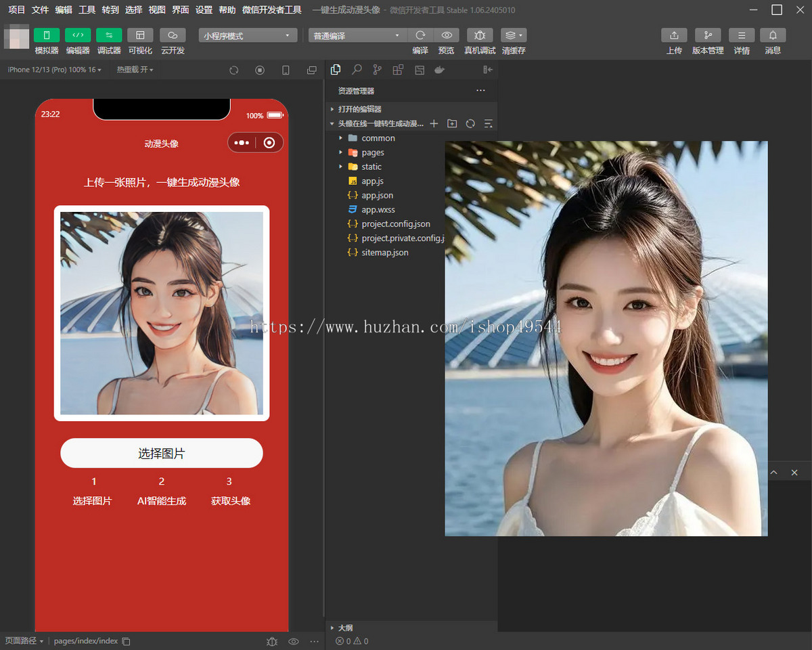The height and width of the screenshot is (650, 812).
Task: Open the 消息 notifications bell icon
Action: tap(773, 35)
